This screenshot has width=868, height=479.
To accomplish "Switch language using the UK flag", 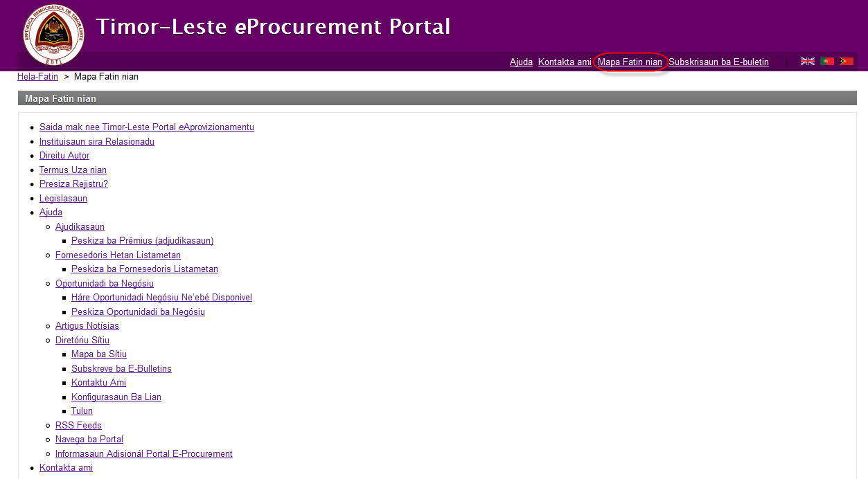I will pyautogui.click(x=807, y=62).
